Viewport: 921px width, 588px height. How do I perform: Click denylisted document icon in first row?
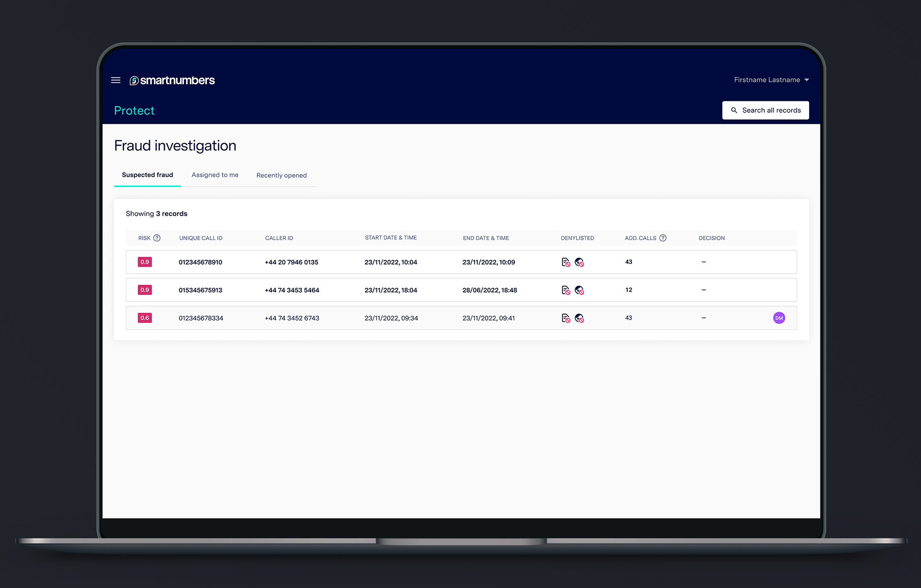click(x=566, y=262)
